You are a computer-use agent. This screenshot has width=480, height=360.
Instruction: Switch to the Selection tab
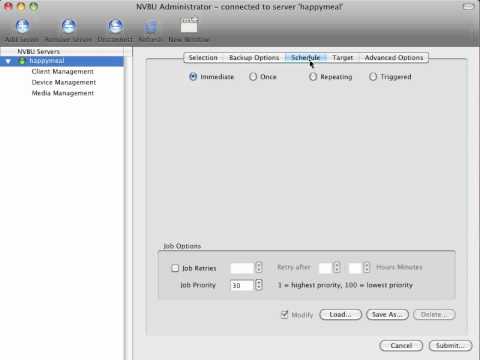[x=203, y=58]
